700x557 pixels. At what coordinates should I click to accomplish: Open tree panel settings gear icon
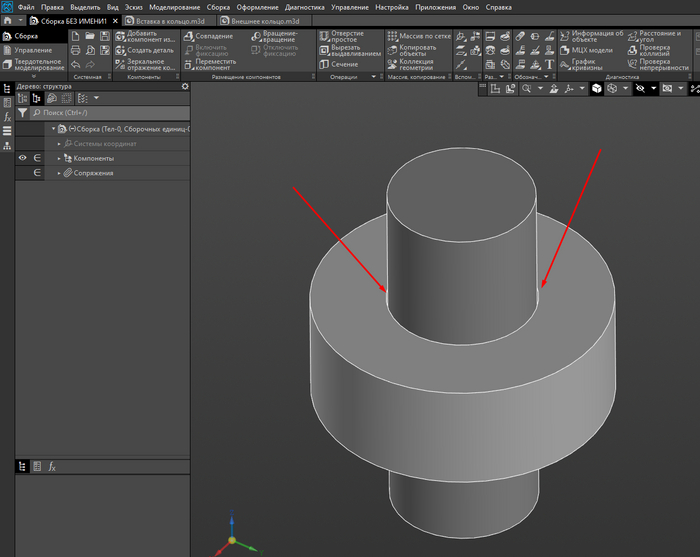(x=185, y=87)
